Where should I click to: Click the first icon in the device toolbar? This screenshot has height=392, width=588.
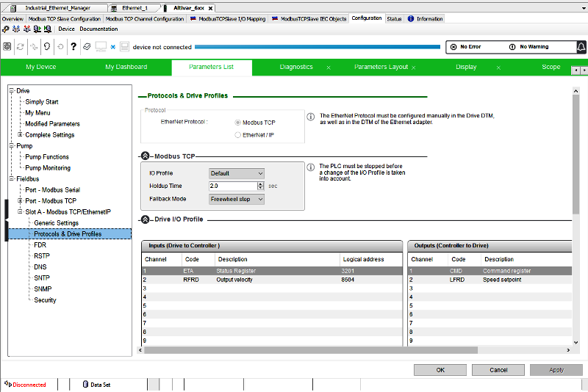7,46
